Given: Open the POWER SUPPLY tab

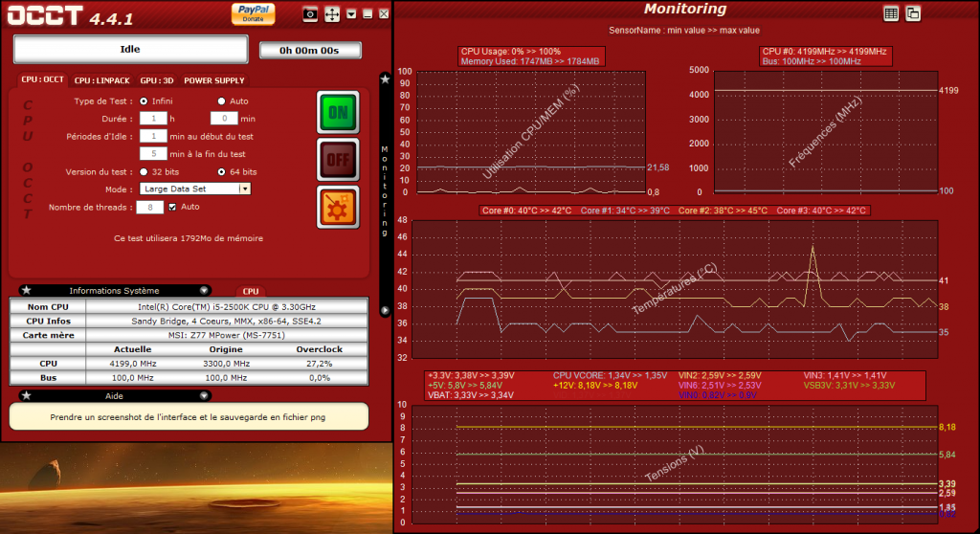Looking at the screenshot, I should (x=214, y=80).
